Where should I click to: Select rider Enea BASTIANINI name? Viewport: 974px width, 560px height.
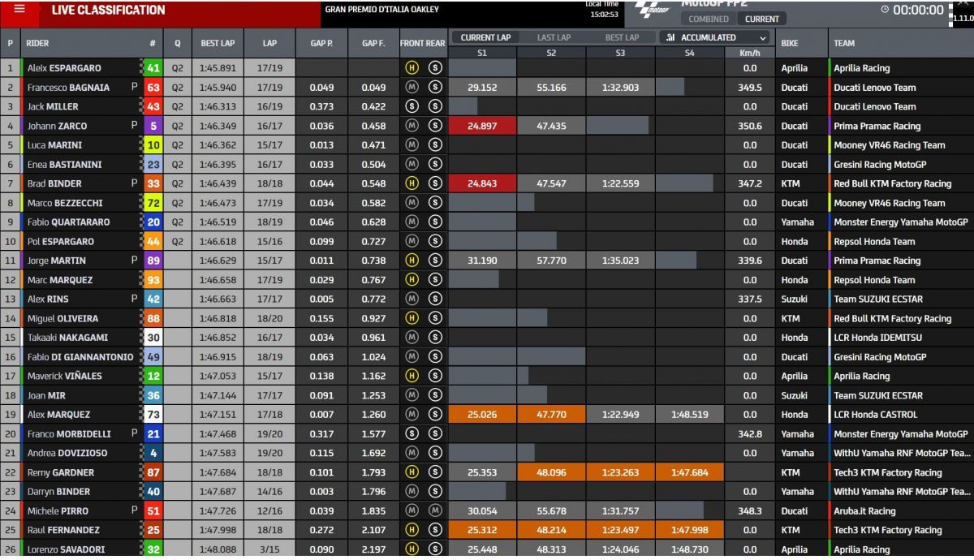click(x=64, y=164)
